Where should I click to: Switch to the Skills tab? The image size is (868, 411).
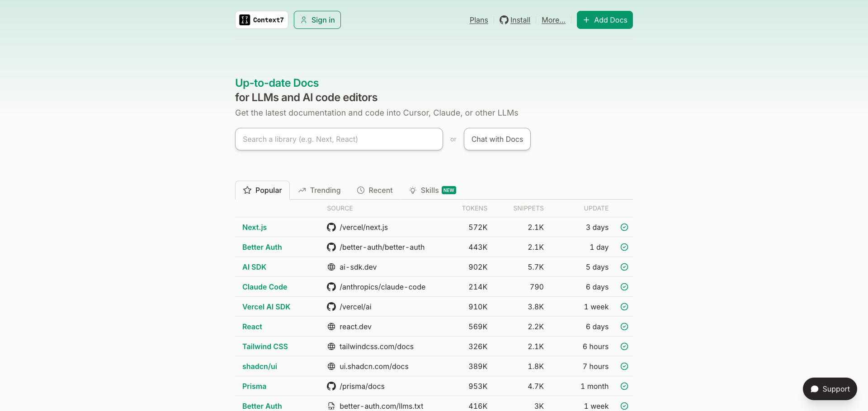(429, 190)
